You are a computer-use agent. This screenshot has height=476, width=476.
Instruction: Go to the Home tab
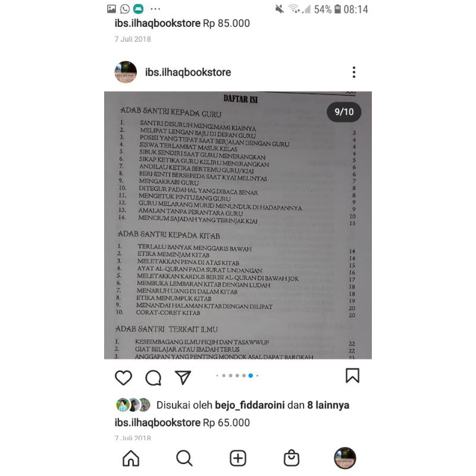pos(131,458)
